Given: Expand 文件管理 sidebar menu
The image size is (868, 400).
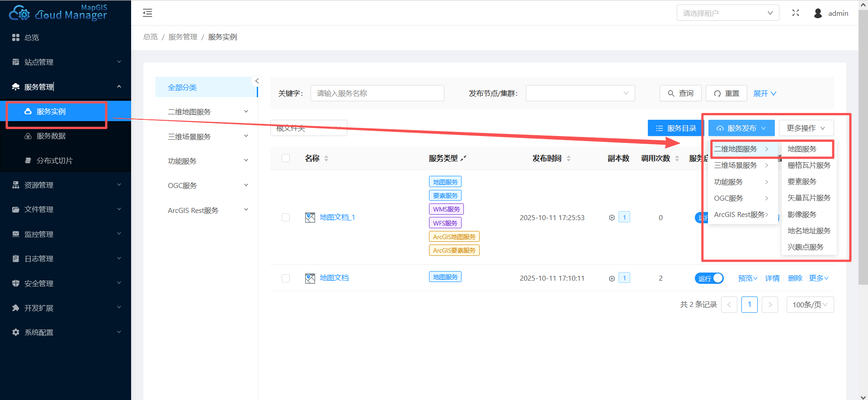Looking at the screenshot, I should [66, 209].
